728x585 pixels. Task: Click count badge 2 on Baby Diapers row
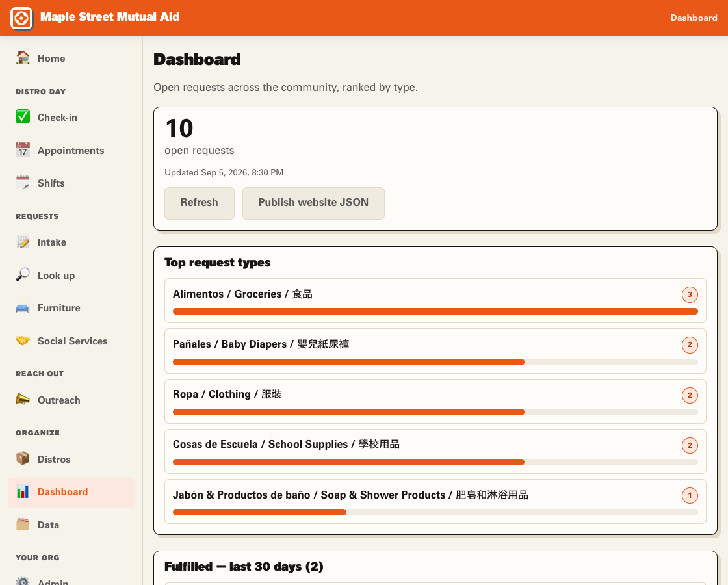click(690, 344)
